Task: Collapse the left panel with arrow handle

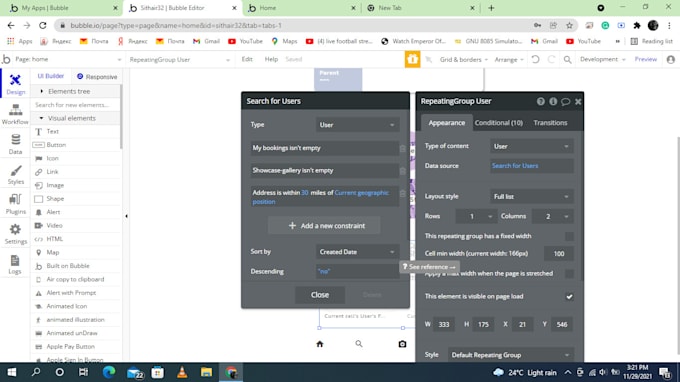Action: (126, 216)
